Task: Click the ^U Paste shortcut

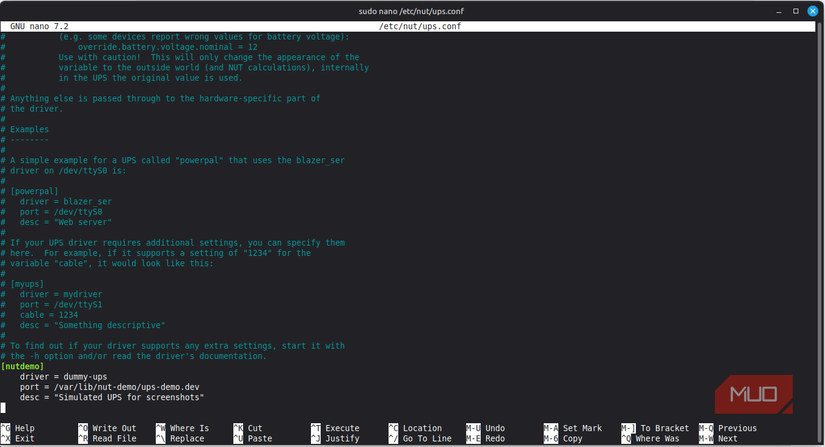Action: (x=253, y=439)
